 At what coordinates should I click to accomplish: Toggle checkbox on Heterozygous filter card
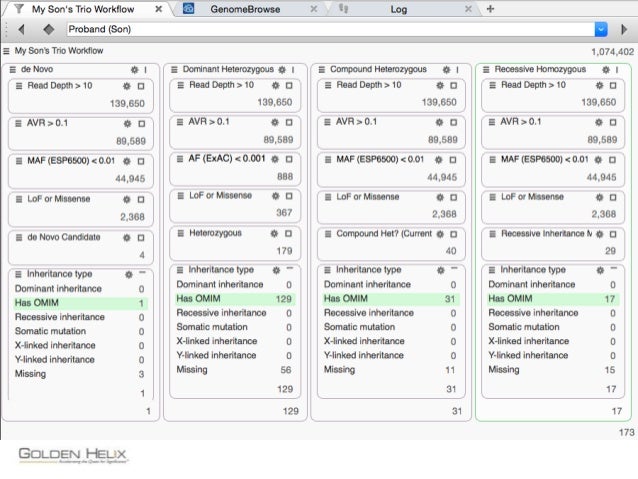pyautogui.click(x=288, y=234)
